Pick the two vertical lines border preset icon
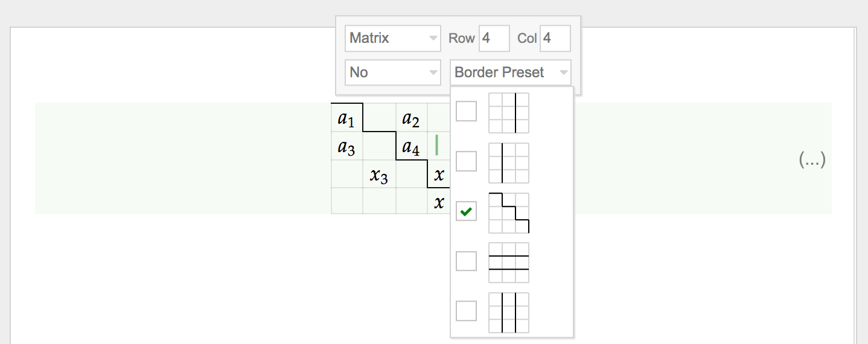The height and width of the screenshot is (344, 868). (x=509, y=313)
